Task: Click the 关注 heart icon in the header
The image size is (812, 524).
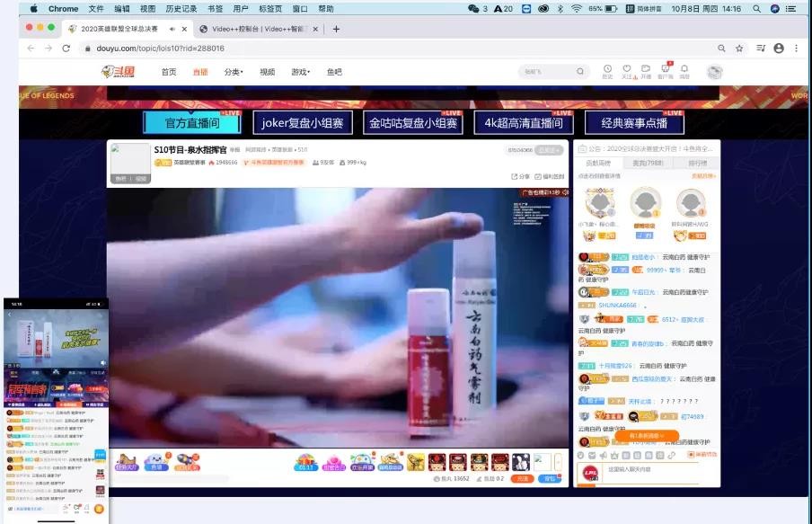Action: click(627, 71)
